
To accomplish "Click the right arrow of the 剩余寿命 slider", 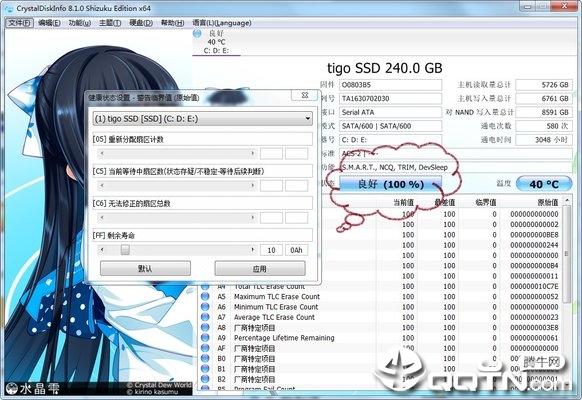I will point(253,250).
